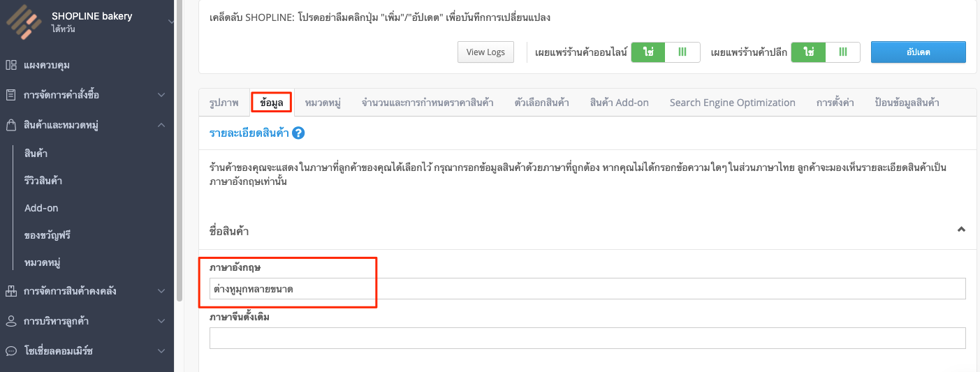
Task: Click the ภาษาอังกฤษ product name field
Action: click(587, 289)
